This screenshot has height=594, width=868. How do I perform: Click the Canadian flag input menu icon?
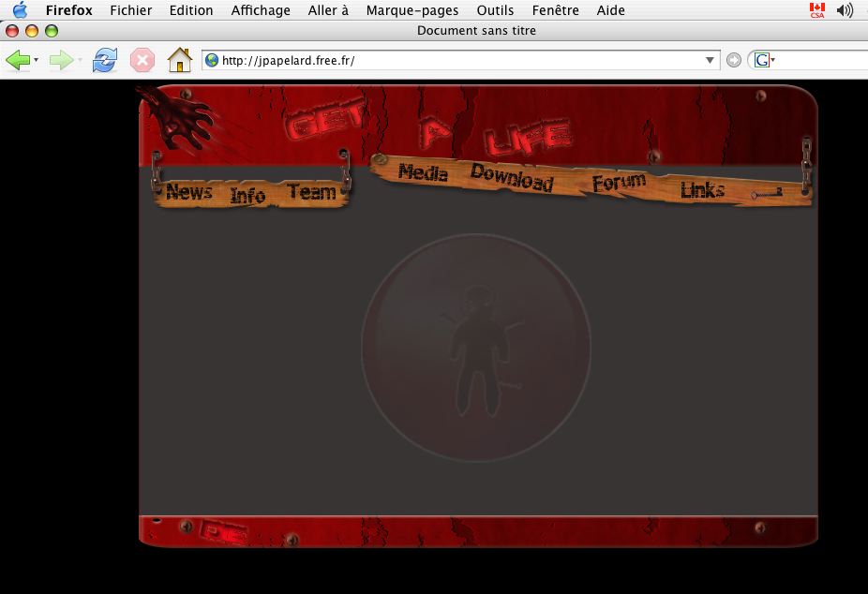tap(816, 10)
